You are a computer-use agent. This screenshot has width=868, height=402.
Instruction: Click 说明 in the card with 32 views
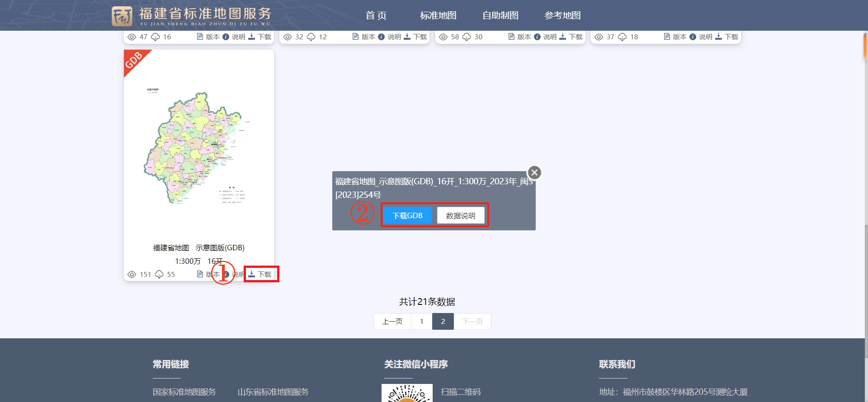389,37
